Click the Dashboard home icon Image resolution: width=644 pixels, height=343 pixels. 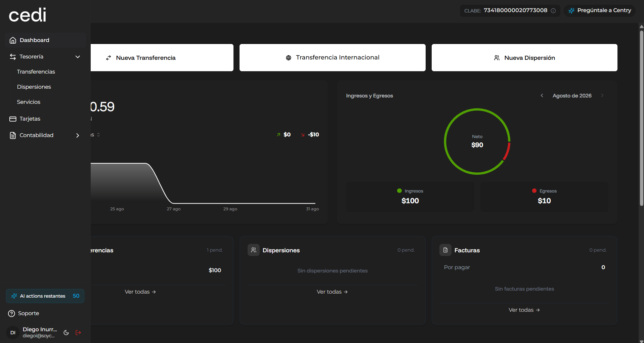click(x=13, y=40)
